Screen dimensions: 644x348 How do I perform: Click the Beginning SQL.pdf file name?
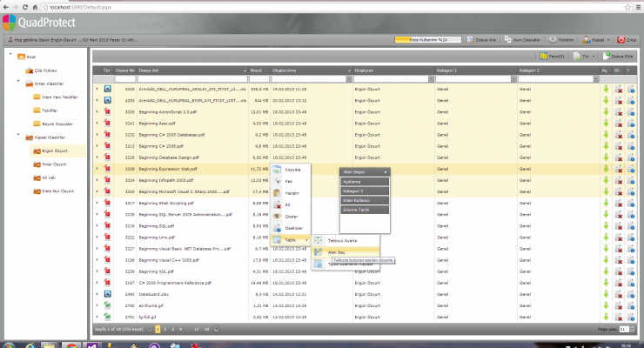point(157,225)
